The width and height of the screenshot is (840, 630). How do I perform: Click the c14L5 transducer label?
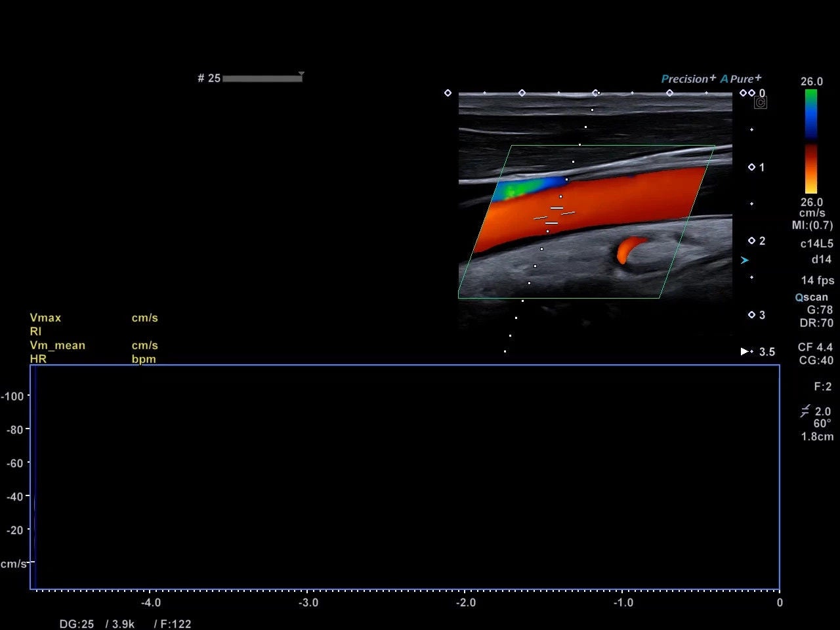(x=817, y=243)
